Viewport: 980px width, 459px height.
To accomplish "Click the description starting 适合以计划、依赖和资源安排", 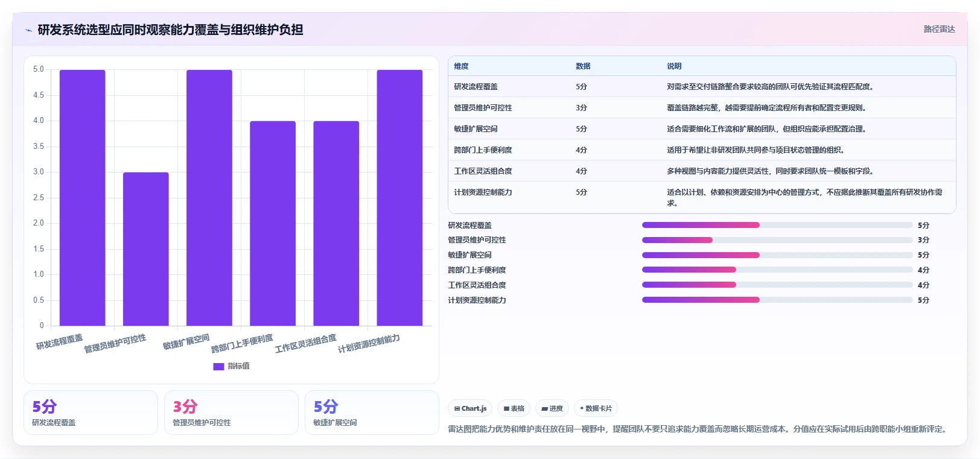I will click(x=804, y=198).
